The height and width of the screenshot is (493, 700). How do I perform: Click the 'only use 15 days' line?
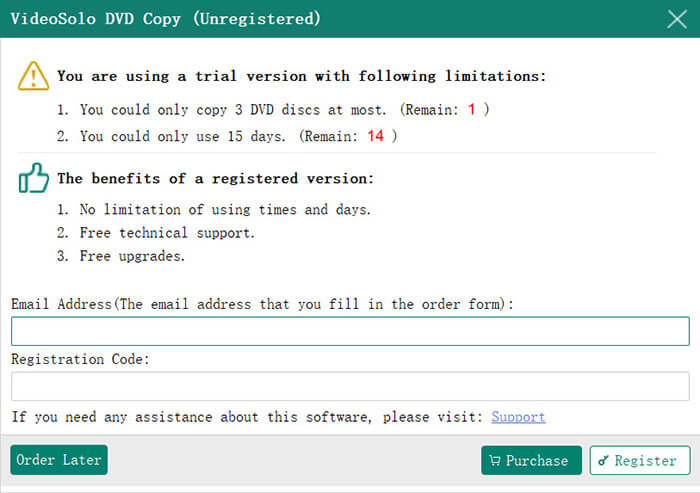pyautogui.click(x=227, y=136)
